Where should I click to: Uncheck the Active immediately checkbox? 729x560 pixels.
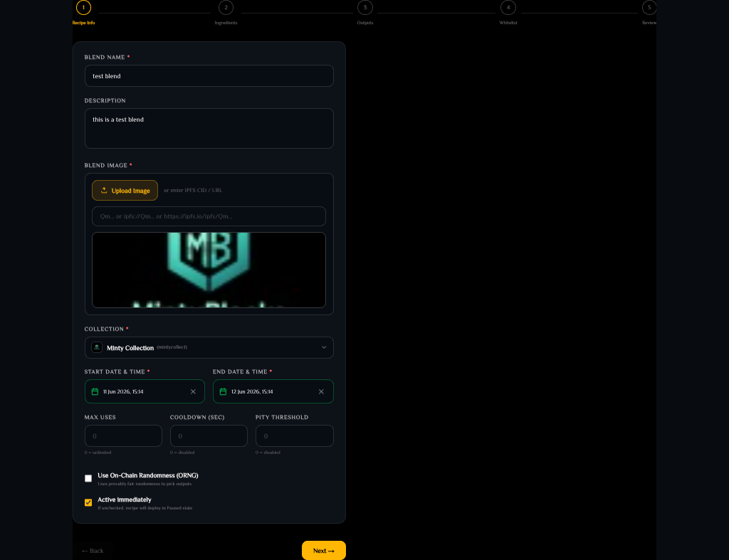pos(88,502)
